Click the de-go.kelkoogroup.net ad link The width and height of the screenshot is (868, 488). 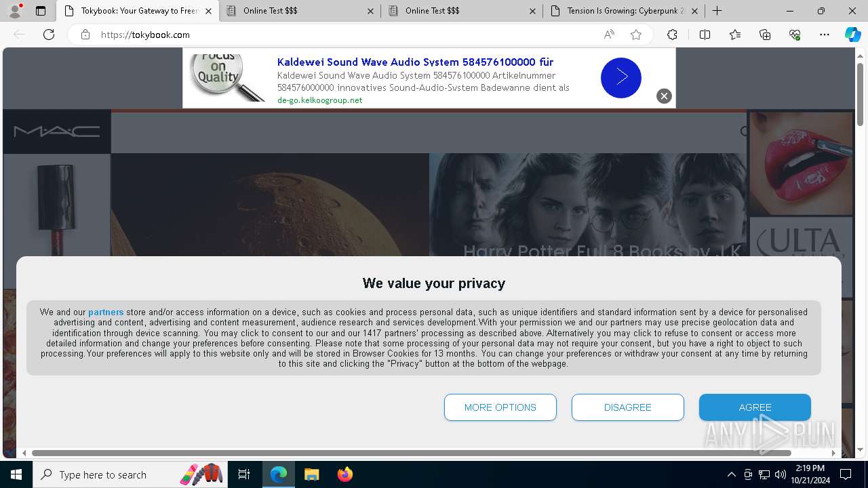(x=319, y=100)
